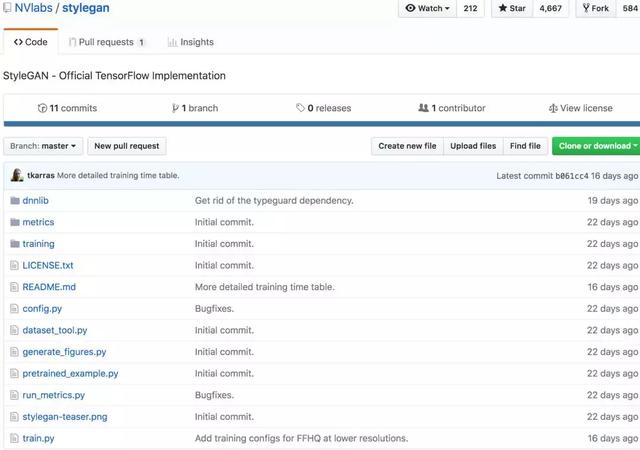Open the stylegan-teaser.png file
Screen dimensions: 640x450
pos(65,417)
